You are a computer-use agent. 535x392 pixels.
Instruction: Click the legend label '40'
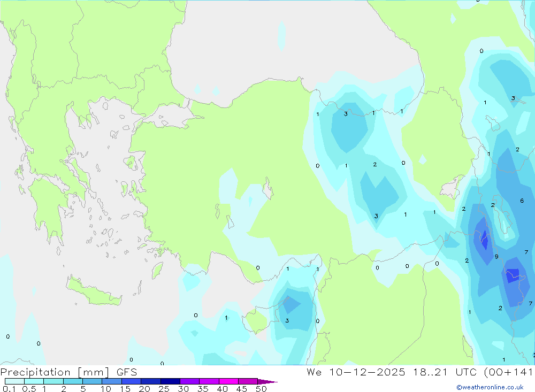click(x=222, y=389)
